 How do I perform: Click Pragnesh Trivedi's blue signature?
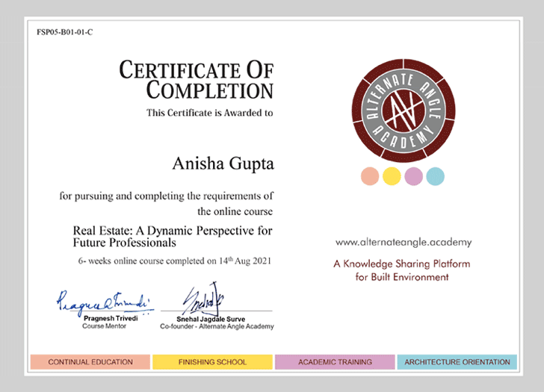click(104, 302)
